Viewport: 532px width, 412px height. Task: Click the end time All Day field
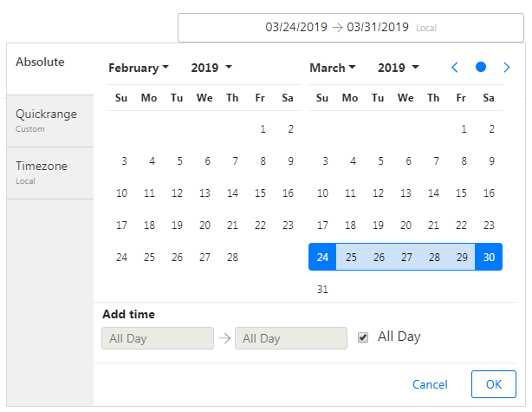[291, 338]
